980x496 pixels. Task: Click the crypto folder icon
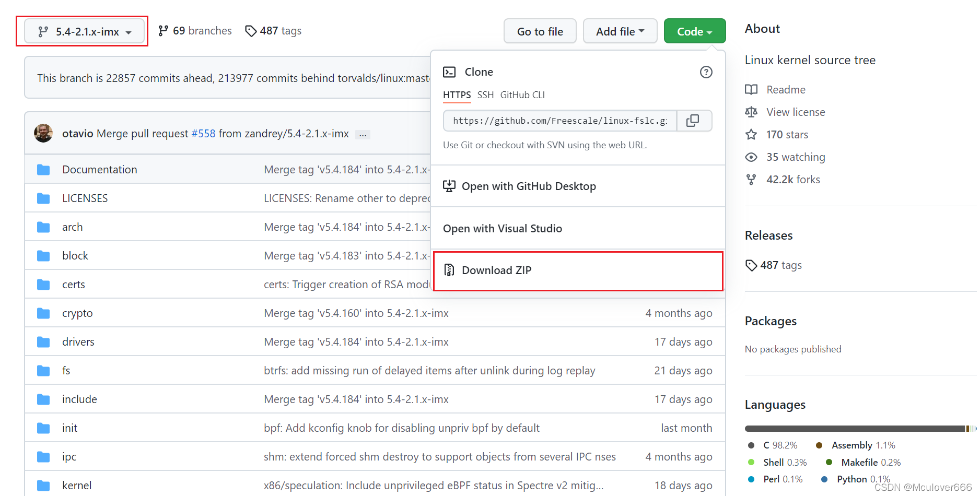point(43,313)
